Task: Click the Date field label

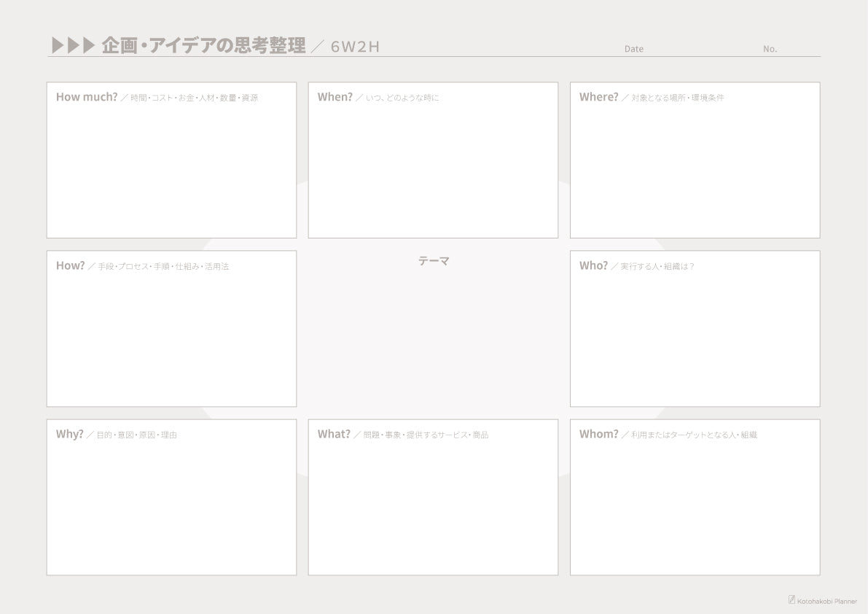Action: pos(634,49)
